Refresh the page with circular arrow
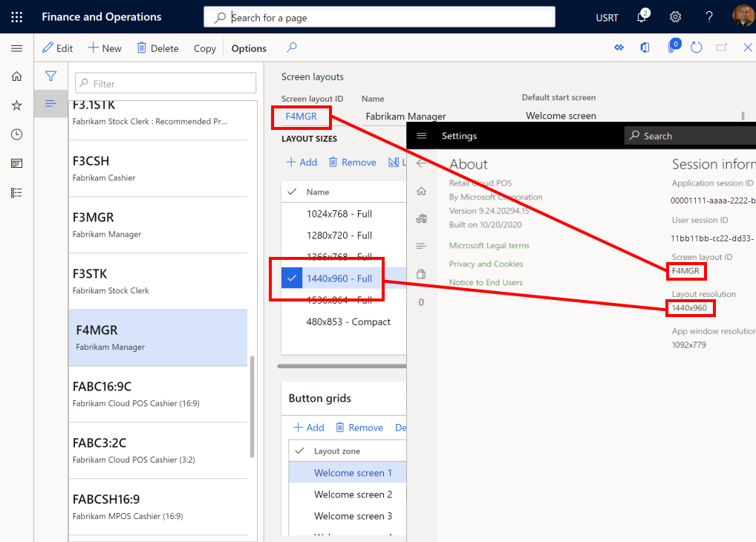This screenshot has width=756, height=542. coord(696,48)
